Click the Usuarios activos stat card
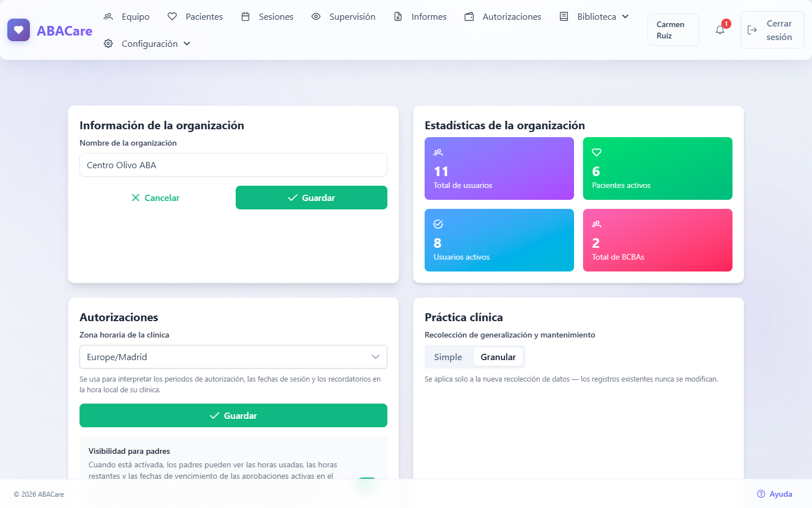The width and height of the screenshot is (812, 508). click(x=499, y=240)
